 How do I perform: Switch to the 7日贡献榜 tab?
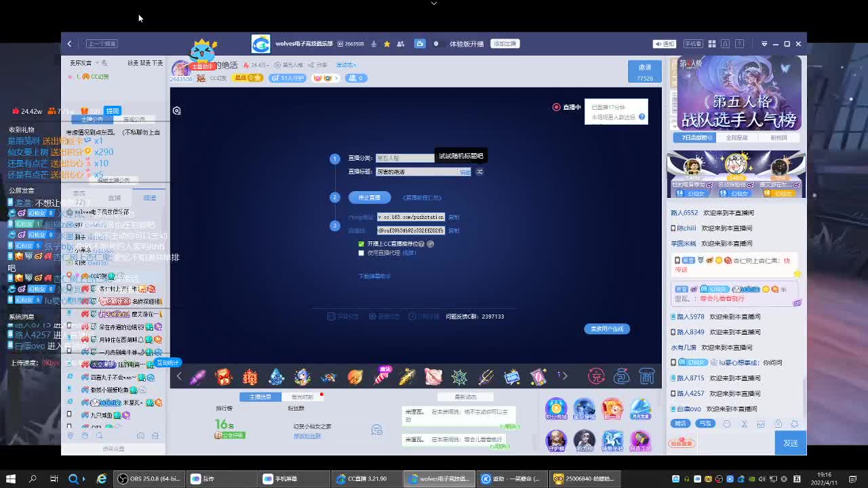[694, 138]
